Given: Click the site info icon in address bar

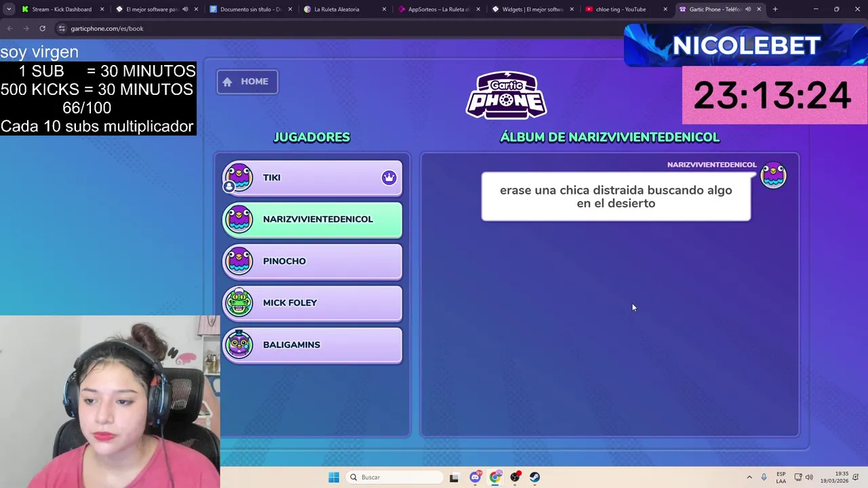Looking at the screenshot, I should [62, 28].
